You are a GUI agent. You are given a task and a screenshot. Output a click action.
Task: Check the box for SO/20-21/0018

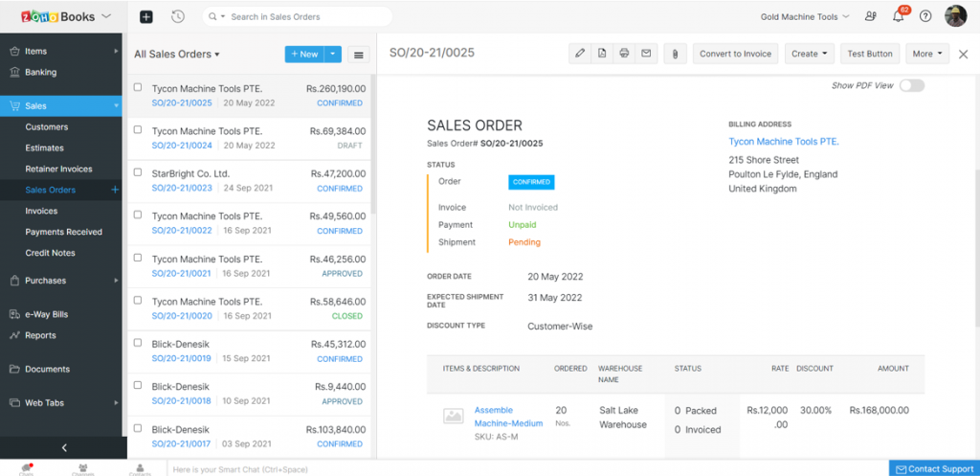click(x=138, y=385)
